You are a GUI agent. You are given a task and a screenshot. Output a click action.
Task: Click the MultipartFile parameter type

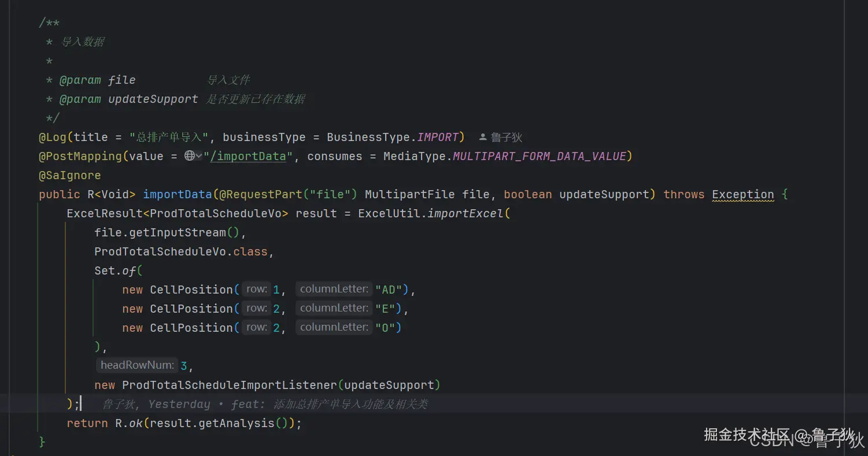click(410, 194)
